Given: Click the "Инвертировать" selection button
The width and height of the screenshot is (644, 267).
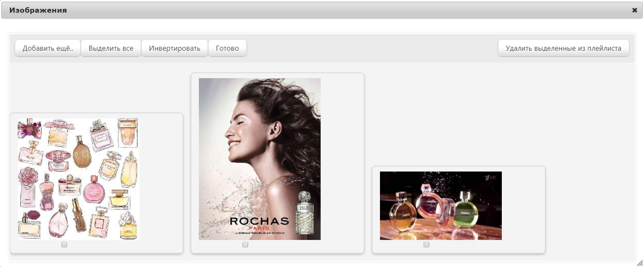Looking at the screenshot, I should [x=174, y=48].
